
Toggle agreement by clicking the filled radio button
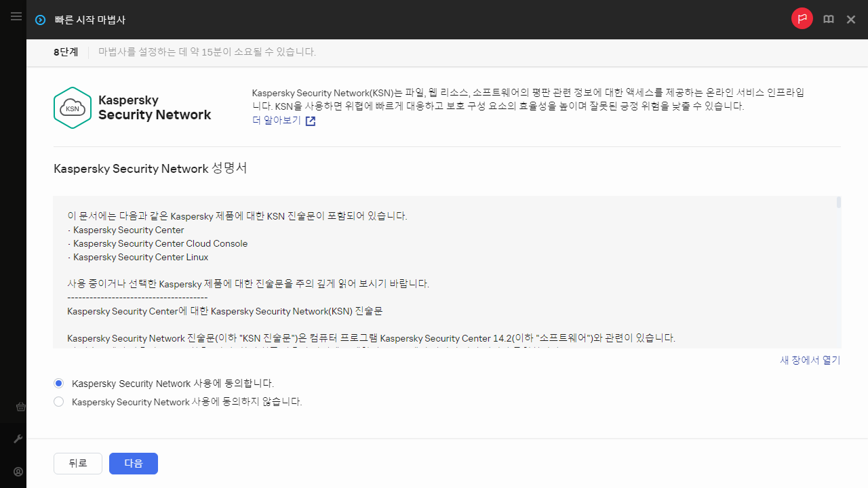(x=58, y=383)
